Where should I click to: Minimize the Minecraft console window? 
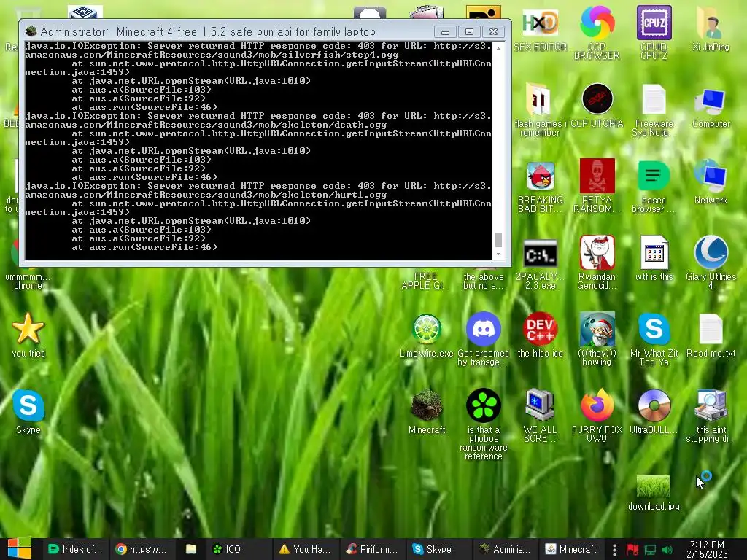point(446,32)
